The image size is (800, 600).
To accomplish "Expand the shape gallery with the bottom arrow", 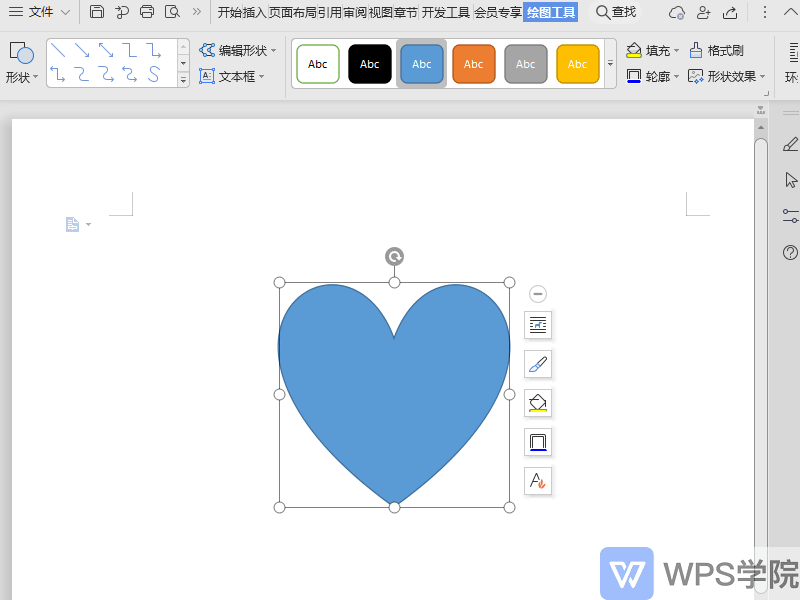I will click(x=183, y=80).
